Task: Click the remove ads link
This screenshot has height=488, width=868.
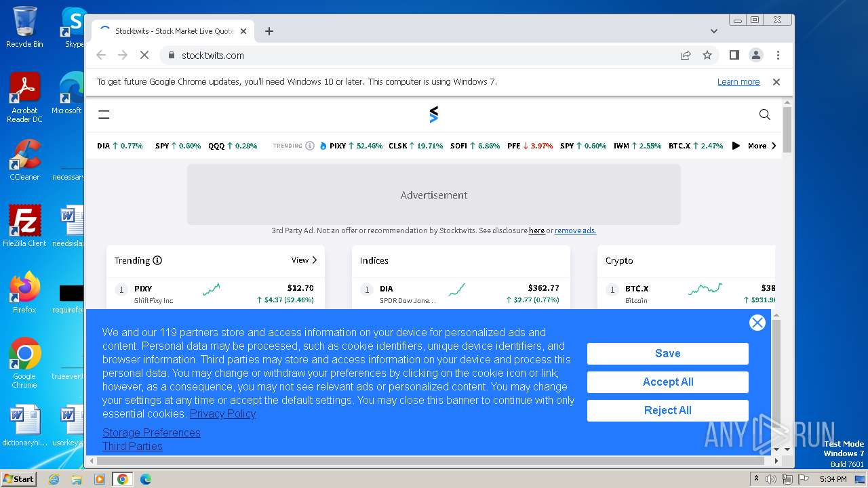Action: pyautogui.click(x=575, y=230)
